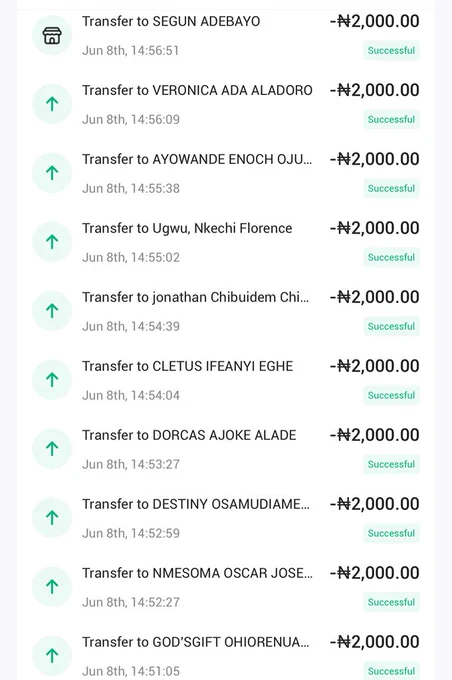Select amount of DORCAS AJOKE ALADE transfer
The height and width of the screenshot is (680, 452).
375,435
